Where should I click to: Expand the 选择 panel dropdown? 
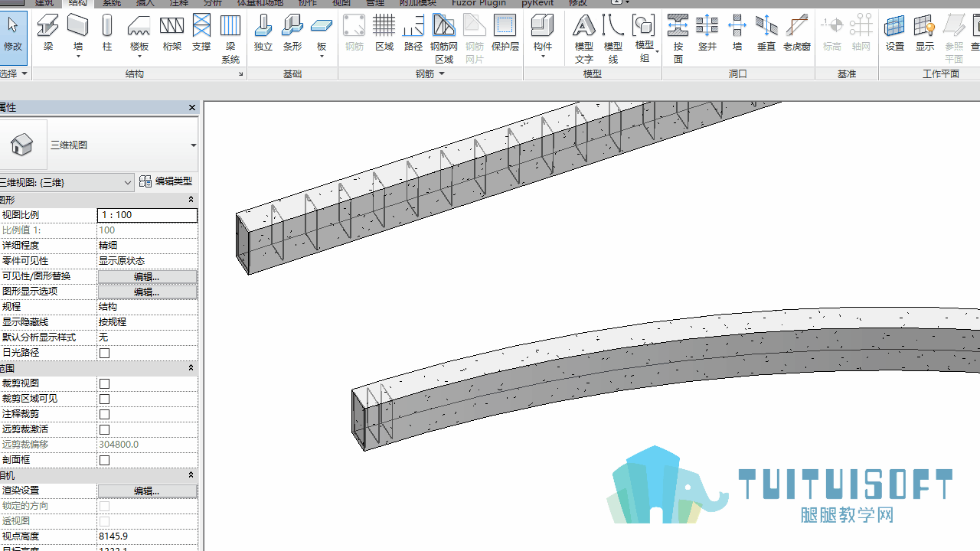24,74
